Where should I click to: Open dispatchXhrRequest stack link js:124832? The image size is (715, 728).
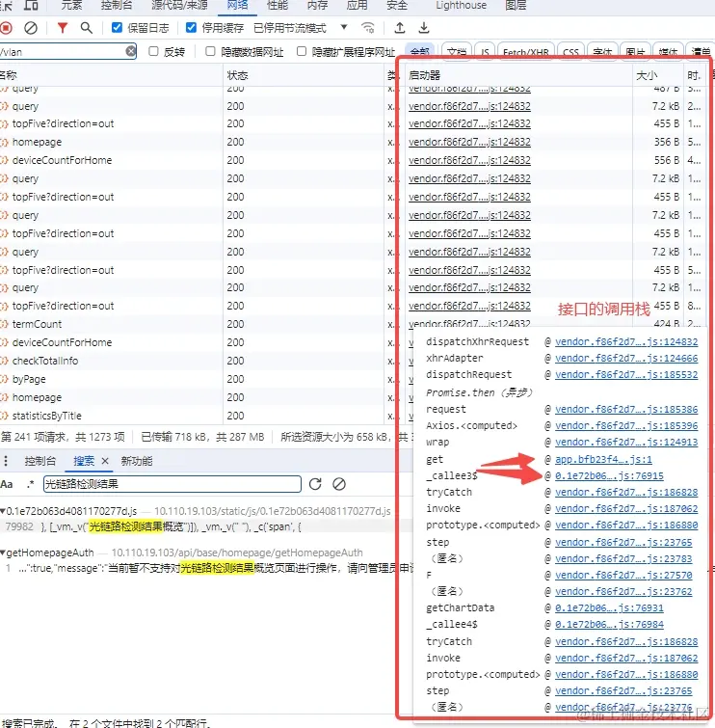(626, 341)
